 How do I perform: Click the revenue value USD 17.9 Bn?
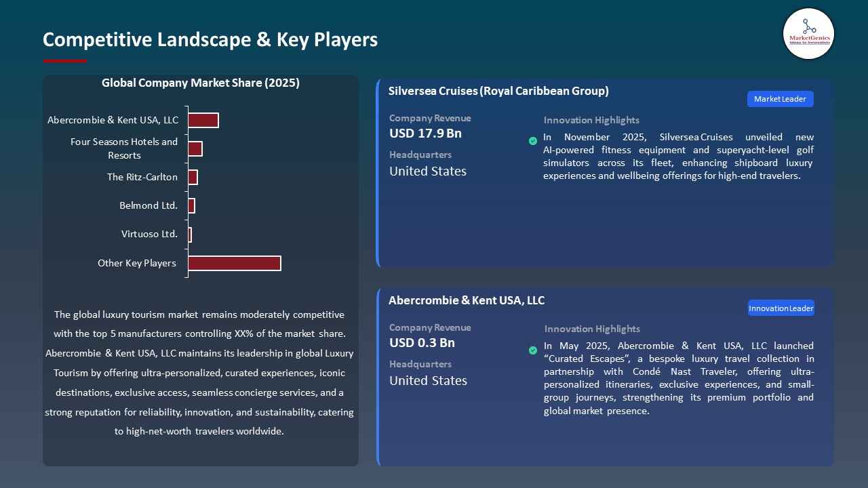[x=425, y=134]
